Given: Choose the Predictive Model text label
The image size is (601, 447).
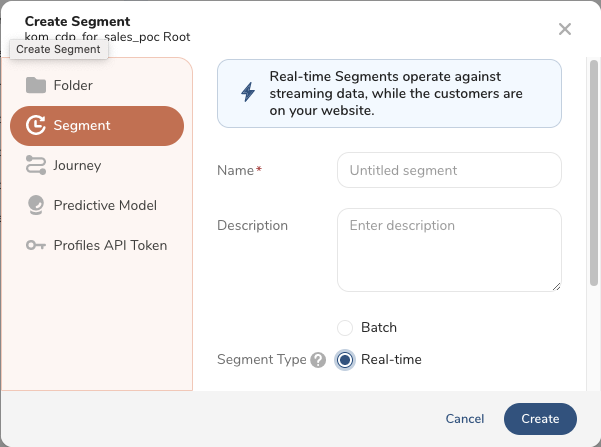Looking at the screenshot, I should [105, 205].
